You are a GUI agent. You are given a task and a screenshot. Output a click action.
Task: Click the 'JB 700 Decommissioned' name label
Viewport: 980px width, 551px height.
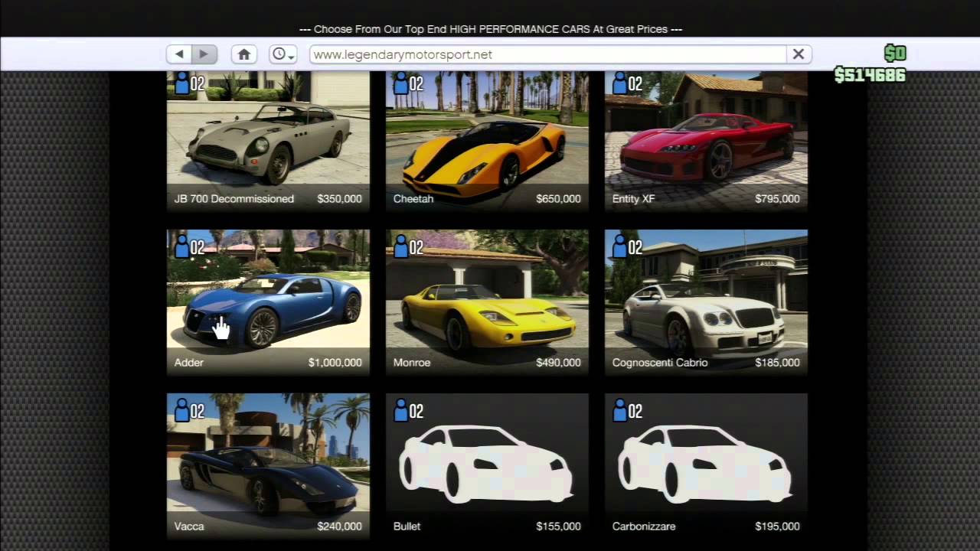[234, 199]
